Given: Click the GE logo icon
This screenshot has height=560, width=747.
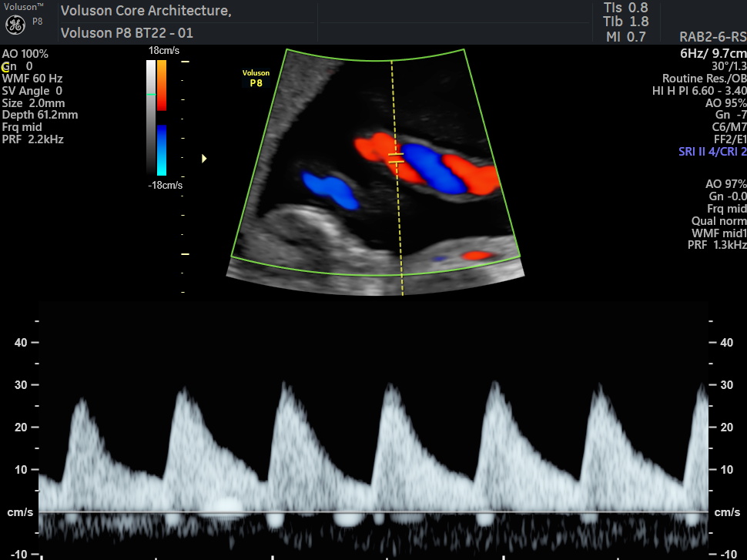Looking at the screenshot, I should coord(15,25).
